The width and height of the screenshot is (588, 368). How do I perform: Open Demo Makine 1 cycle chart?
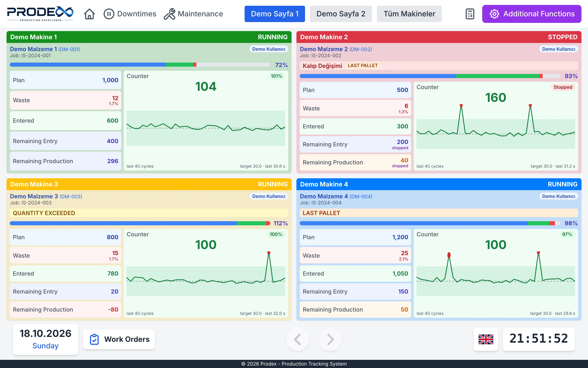click(x=206, y=128)
